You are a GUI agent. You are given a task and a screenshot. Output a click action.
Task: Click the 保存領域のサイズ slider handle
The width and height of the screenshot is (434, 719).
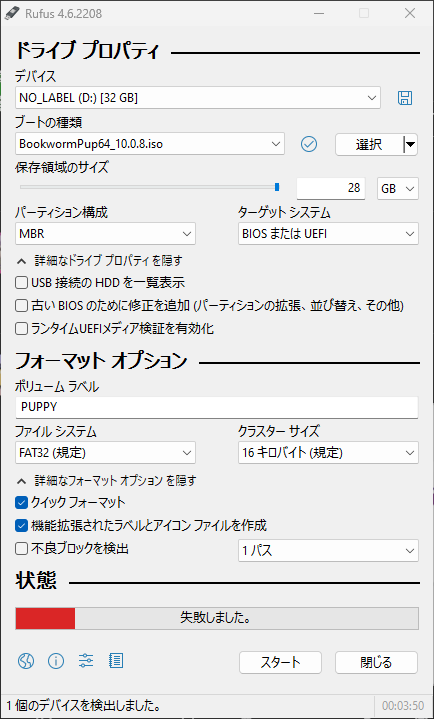[277, 187]
